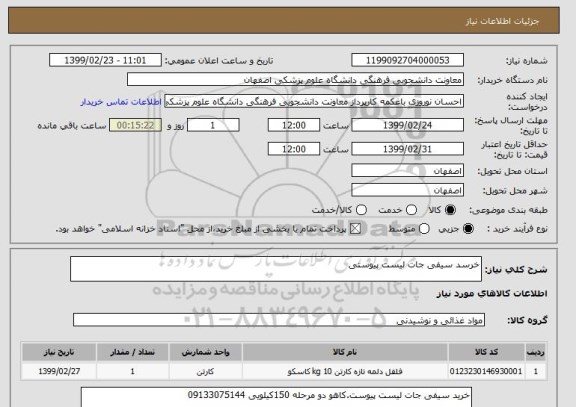Click the remaining days field showing 1
The height and width of the screenshot is (407, 576).
[x=213, y=125]
